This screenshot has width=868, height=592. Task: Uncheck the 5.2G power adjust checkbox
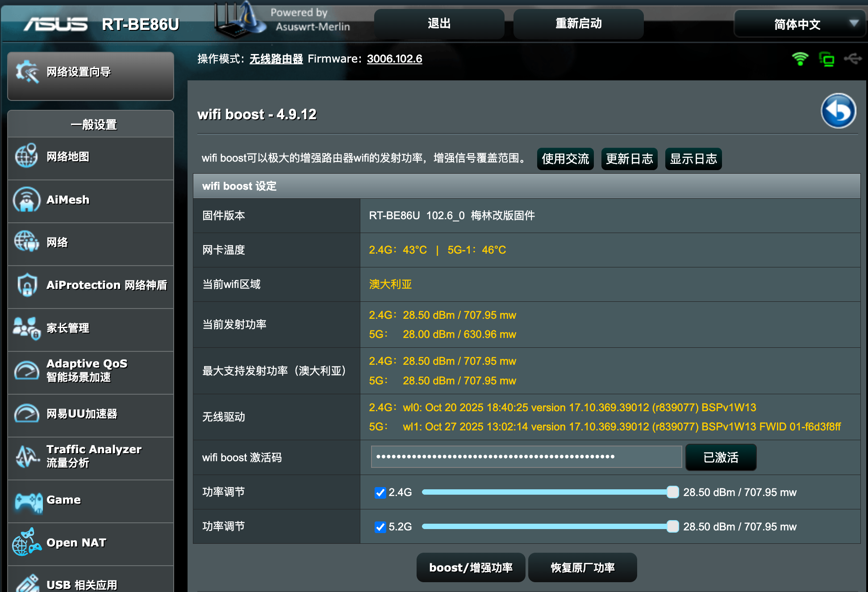(x=380, y=527)
